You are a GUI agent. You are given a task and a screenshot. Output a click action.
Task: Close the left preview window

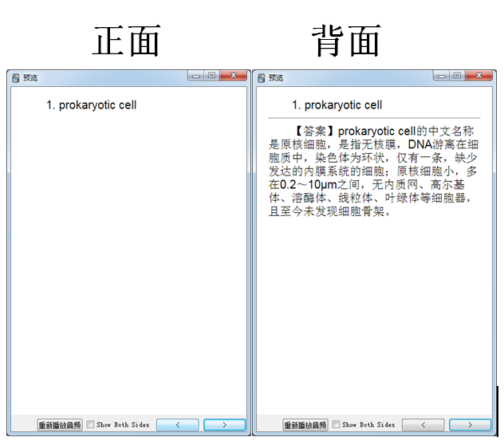[234, 76]
